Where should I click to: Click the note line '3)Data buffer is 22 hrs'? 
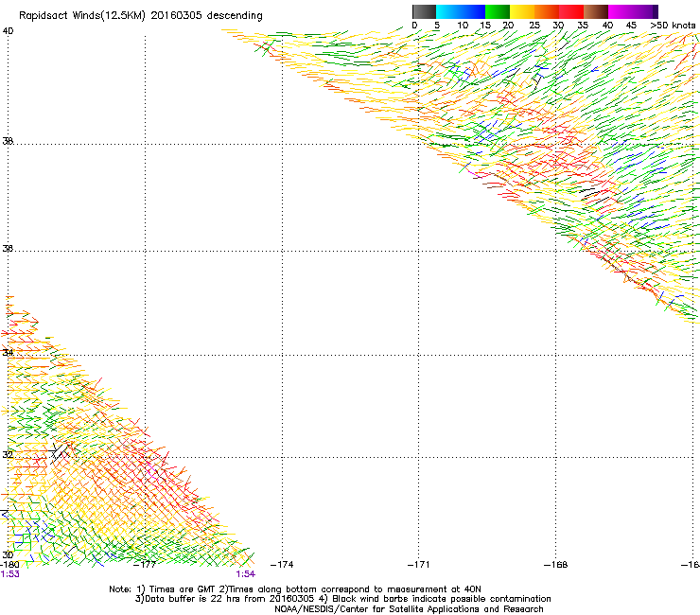342,599
